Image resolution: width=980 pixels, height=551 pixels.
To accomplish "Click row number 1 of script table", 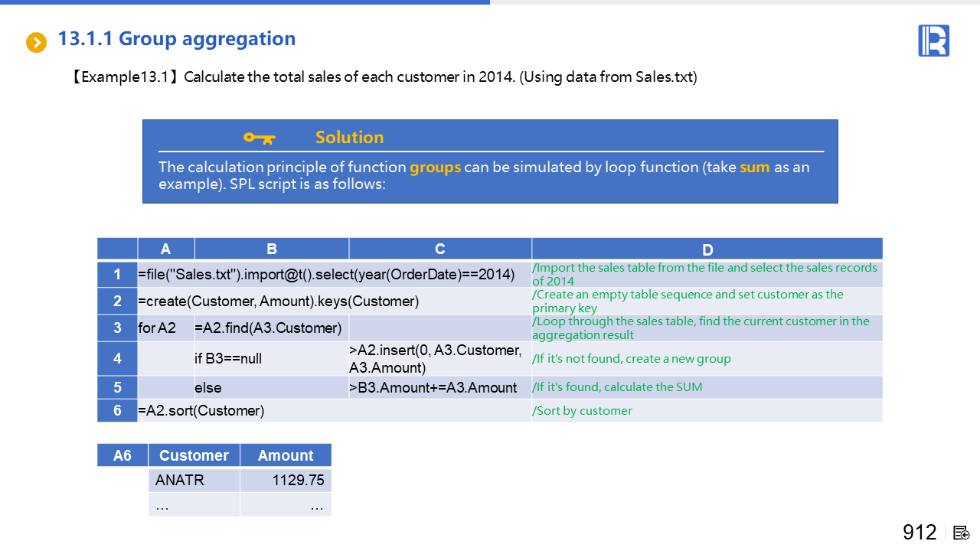I will pyautogui.click(x=117, y=274).
